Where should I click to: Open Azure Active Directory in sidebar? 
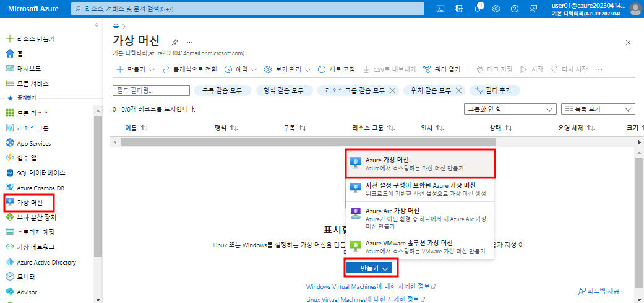coord(41,262)
